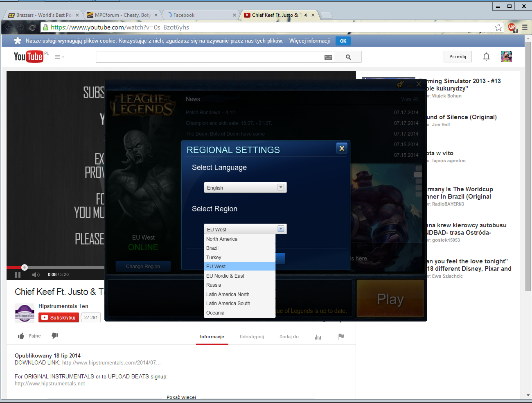This screenshot has width=532, height=403.
Task: Open Champion and skin sale news
Action: coord(229,123)
